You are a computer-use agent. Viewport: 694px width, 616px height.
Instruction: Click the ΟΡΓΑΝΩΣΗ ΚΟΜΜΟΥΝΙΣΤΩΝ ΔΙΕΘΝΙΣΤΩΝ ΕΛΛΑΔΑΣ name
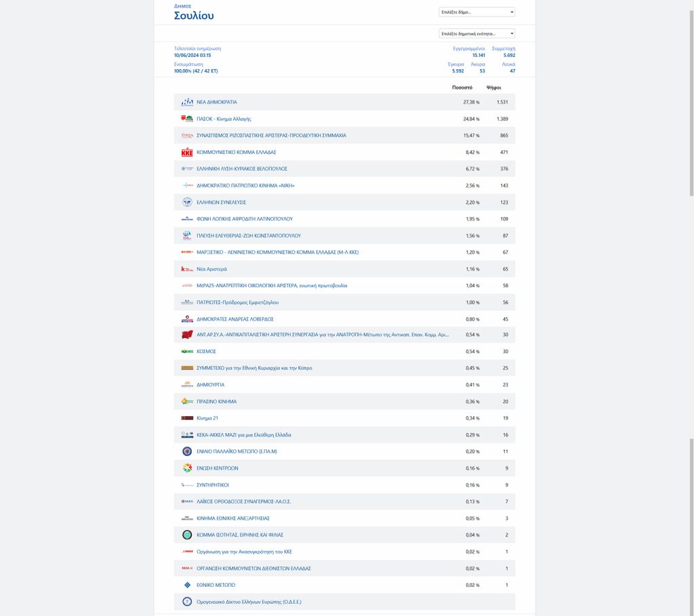click(x=253, y=569)
